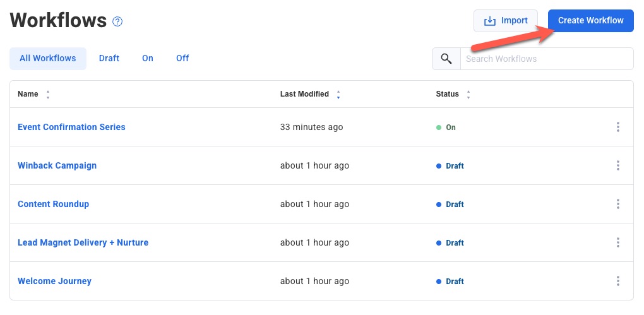Screen dimensions: 644x315
Task: Click the Import button
Action: [x=505, y=21]
